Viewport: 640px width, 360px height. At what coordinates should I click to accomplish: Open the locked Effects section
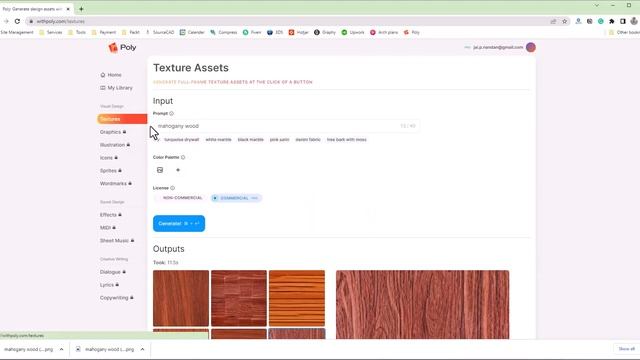pos(111,215)
